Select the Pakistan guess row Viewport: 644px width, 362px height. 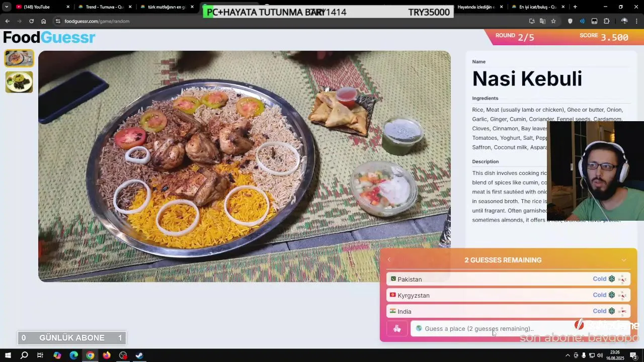(x=508, y=279)
